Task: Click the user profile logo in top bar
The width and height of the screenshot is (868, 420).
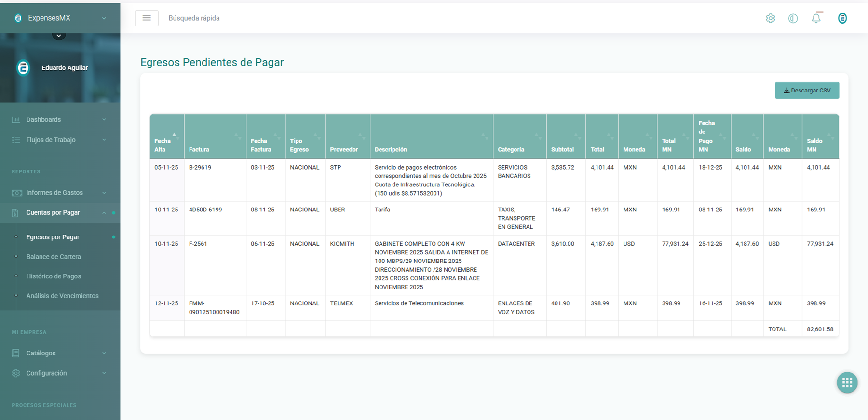Action: [x=842, y=18]
